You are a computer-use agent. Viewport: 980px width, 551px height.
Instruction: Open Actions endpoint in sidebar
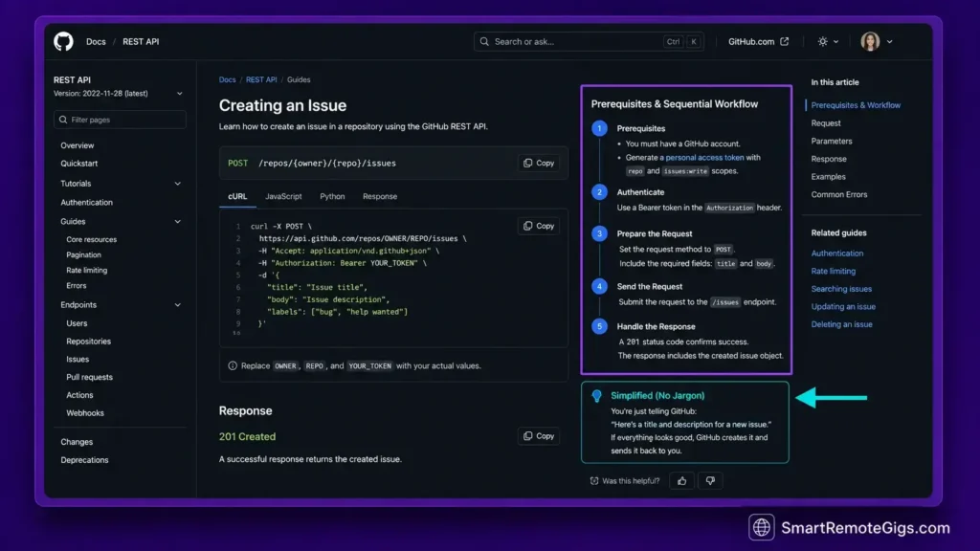click(x=79, y=395)
